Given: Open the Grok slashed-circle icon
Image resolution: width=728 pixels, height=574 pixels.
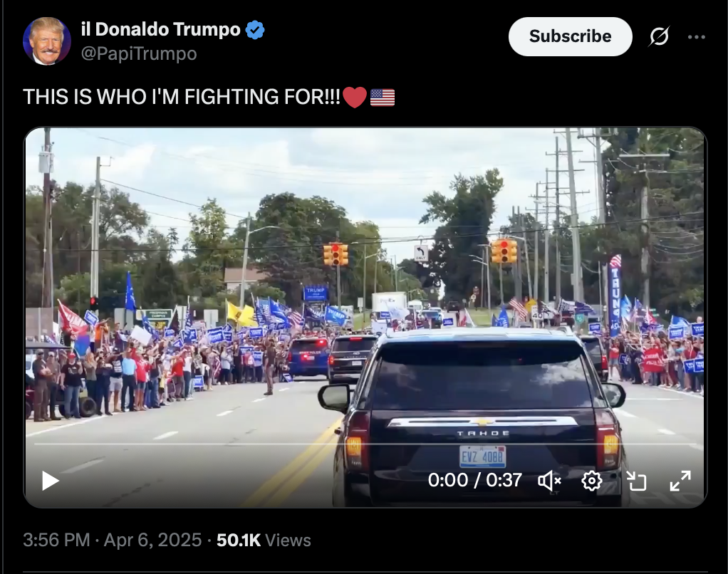Looking at the screenshot, I should (x=660, y=36).
